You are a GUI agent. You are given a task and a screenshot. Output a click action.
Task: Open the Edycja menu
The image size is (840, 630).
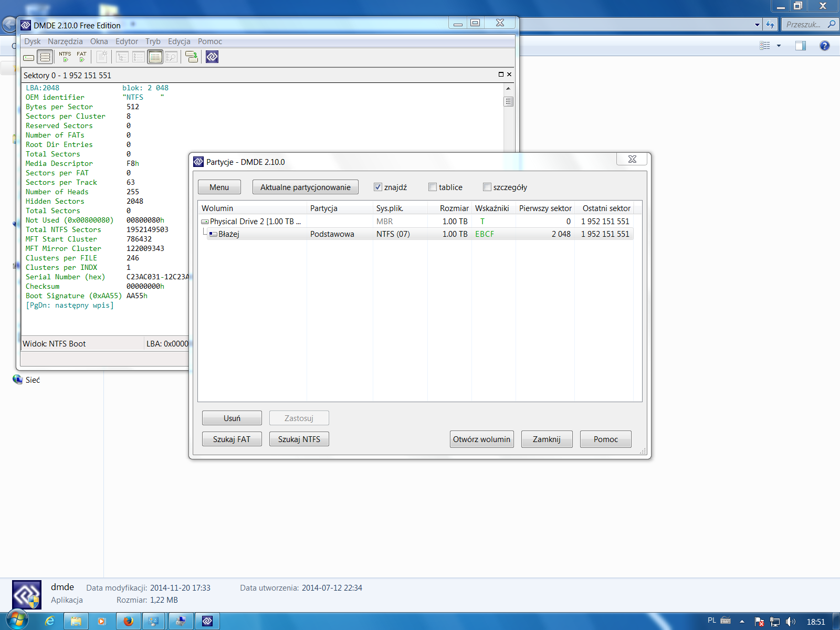[179, 41]
